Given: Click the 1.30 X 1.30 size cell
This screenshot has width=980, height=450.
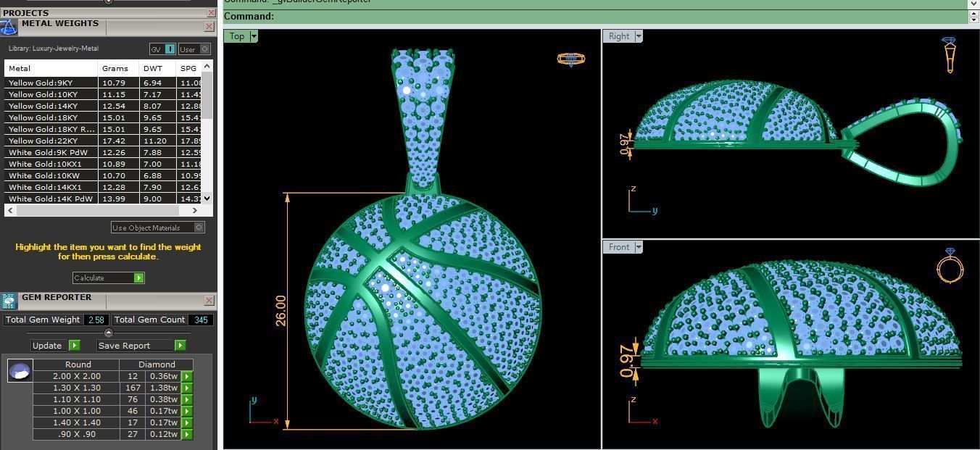Looking at the screenshot, I should [76, 388].
